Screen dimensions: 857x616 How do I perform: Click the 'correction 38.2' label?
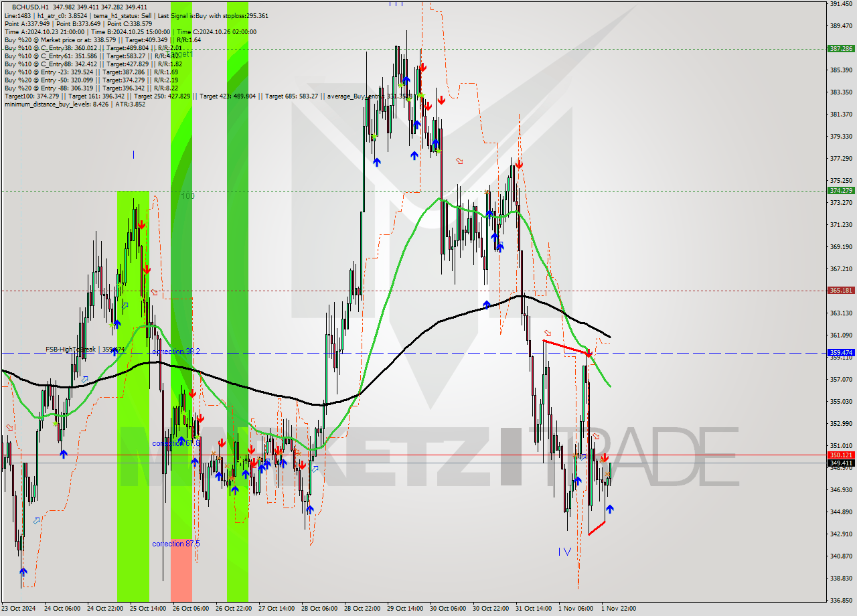click(x=175, y=352)
